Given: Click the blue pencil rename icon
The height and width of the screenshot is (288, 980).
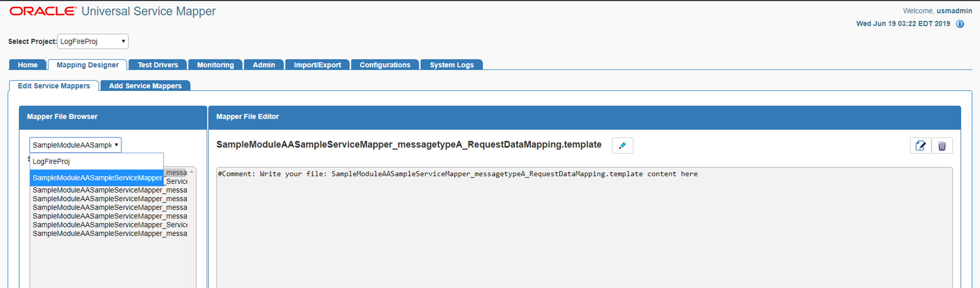Looking at the screenshot, I should [x=622, y=145].
